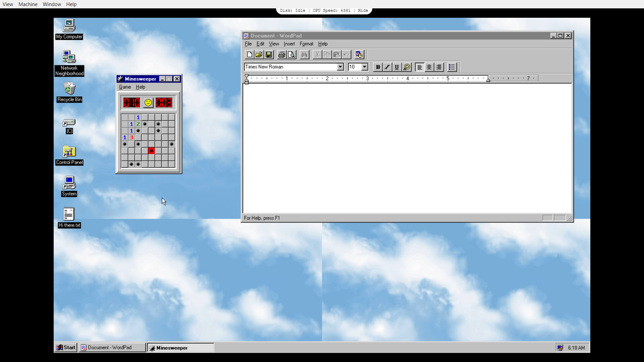Open WordPad View menu
This screenshot has width=644, height=362.
[x=274, y=44]
